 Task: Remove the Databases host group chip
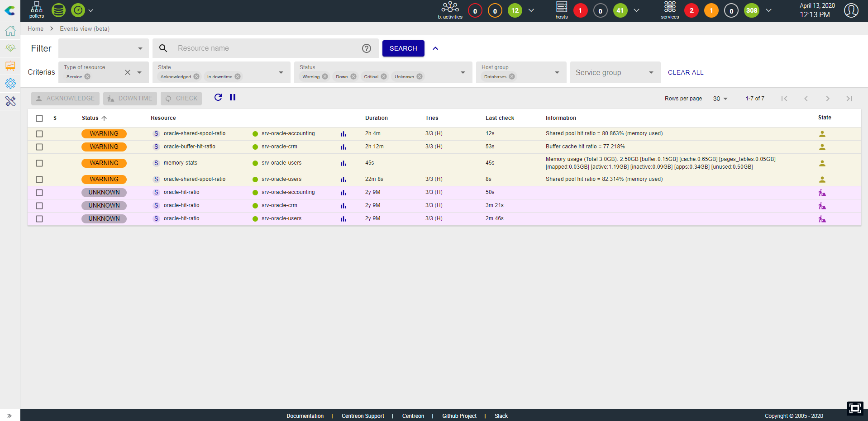512,76
